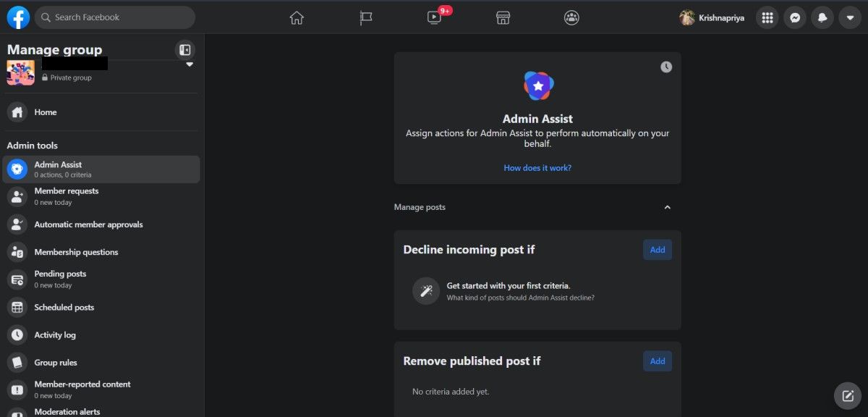Open the account menu dropdown
This screenshot has width=868, height=417.
pos(849,17)
